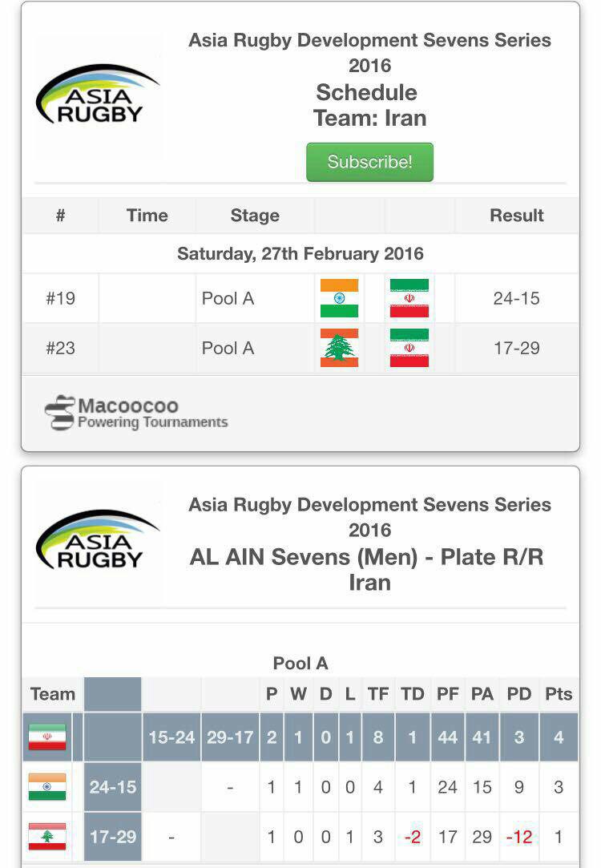Select the Iran flag in match #19

409,298
